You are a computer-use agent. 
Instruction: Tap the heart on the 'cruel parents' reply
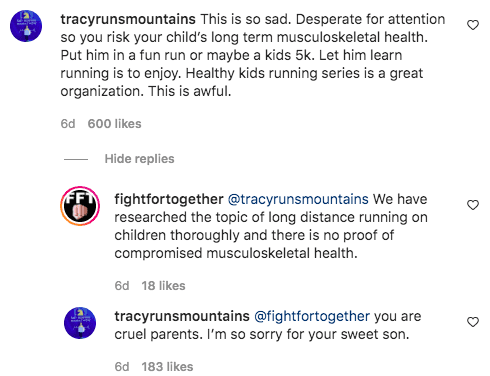473,322
